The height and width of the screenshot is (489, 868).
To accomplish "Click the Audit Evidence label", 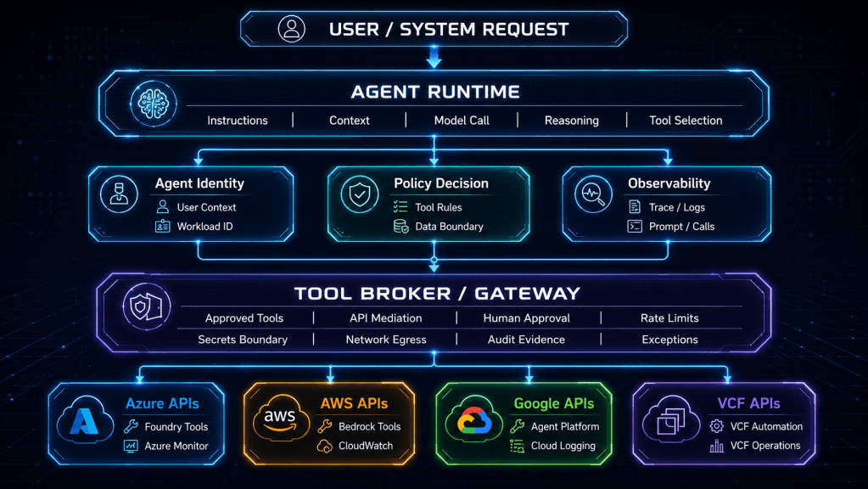I will (526, 340).
